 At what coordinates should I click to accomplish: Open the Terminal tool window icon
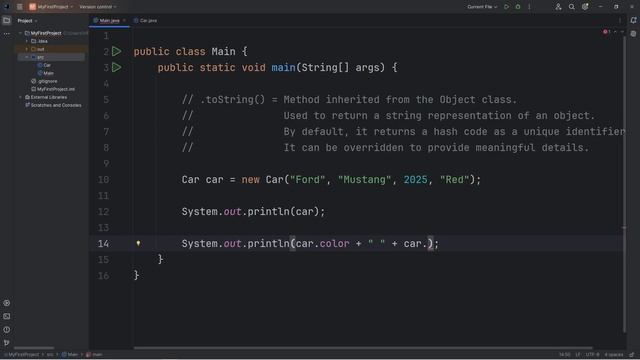[x=7, y=316]
